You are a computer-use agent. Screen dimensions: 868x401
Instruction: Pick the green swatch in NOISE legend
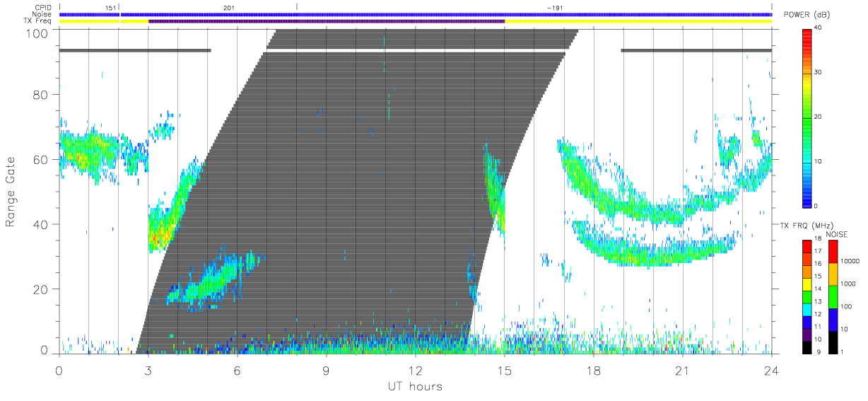pyautogui.click(x=833, y=296)
